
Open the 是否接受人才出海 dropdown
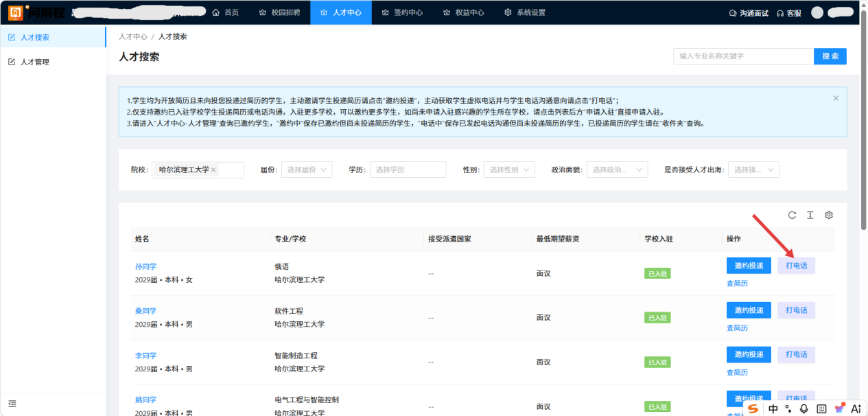pos(753,170)
